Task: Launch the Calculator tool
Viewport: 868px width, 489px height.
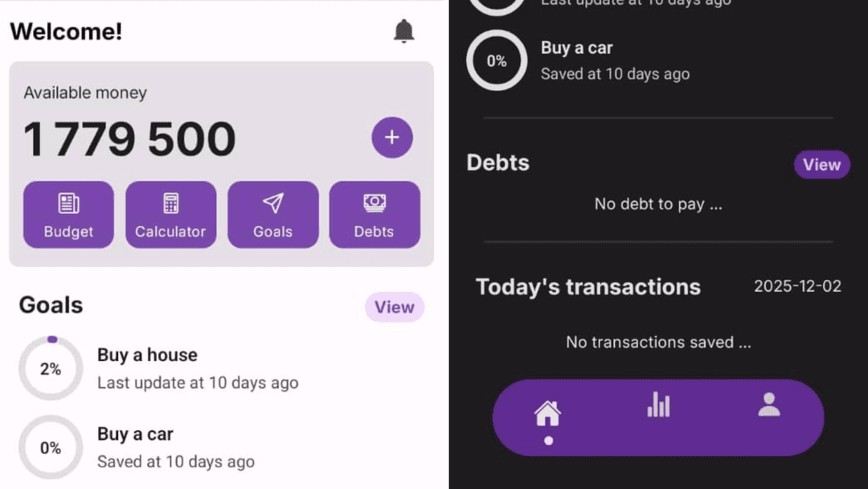Action: (170, 215)
